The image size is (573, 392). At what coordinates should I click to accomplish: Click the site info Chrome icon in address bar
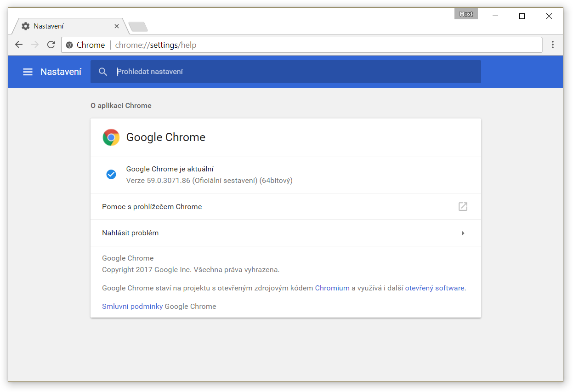pos(69,45)
